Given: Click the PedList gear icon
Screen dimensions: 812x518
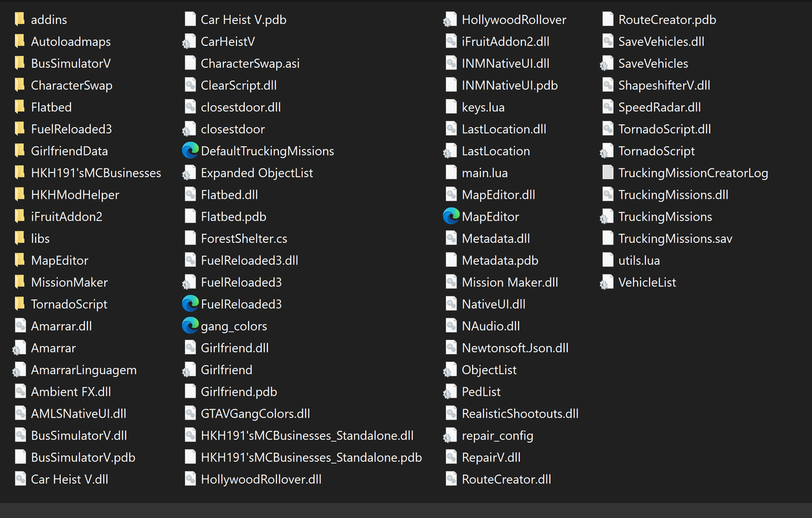Looking at the screenshot, I should tap(450, 392).
